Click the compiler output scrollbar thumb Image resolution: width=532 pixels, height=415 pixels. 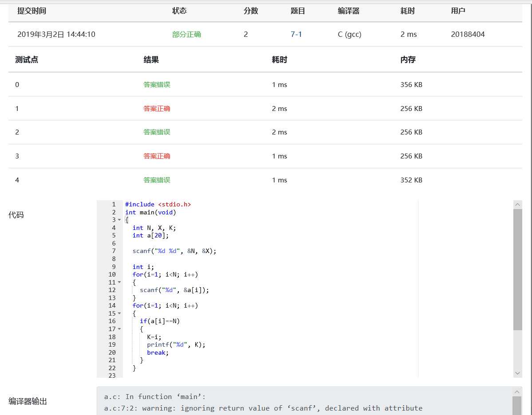[x=517, y=406]
